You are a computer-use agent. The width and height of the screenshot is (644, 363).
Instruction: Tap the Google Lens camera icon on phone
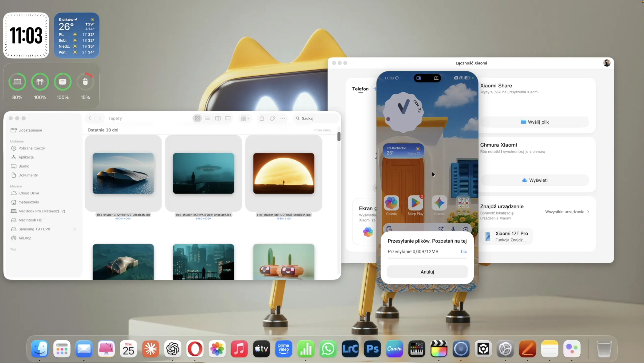coord(465,229)
